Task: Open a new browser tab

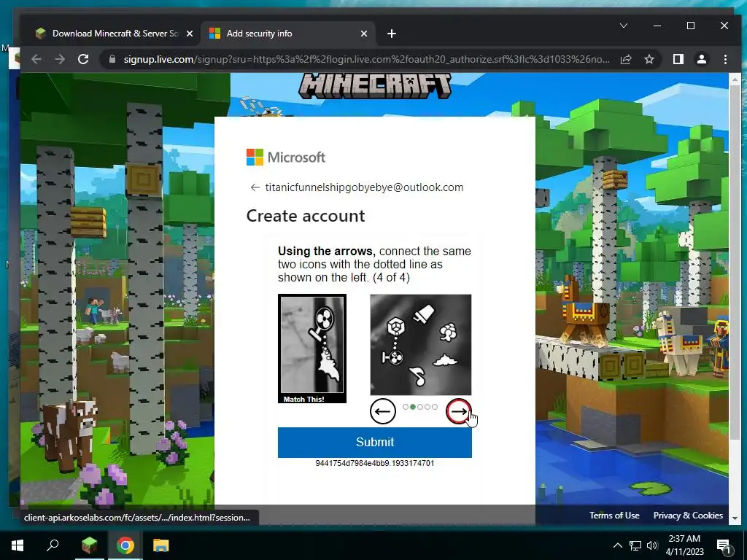Action: 392,34
